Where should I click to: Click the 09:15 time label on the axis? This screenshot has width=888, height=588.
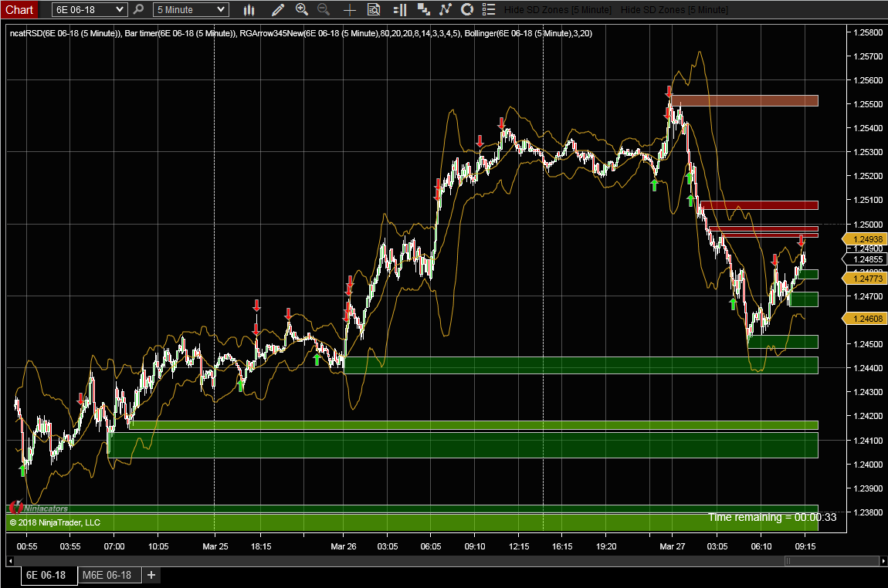[805, 546]
